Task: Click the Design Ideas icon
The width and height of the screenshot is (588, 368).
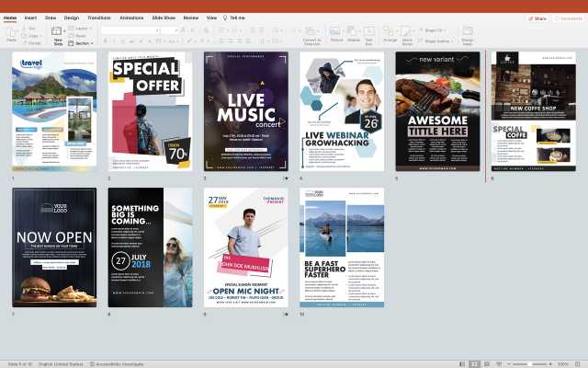Action: tap(468, 33)
